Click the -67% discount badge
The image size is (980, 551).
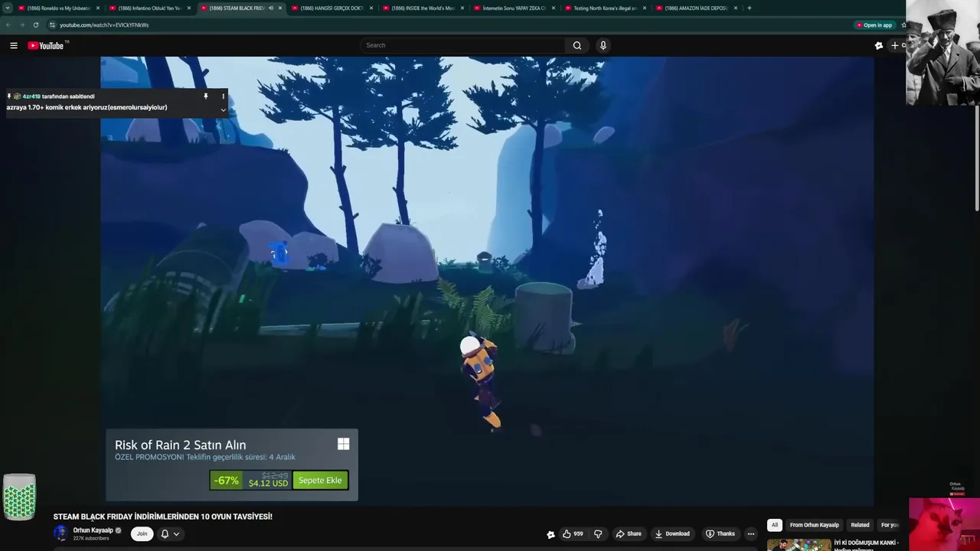pyautogui.click(x=226, y=481)
